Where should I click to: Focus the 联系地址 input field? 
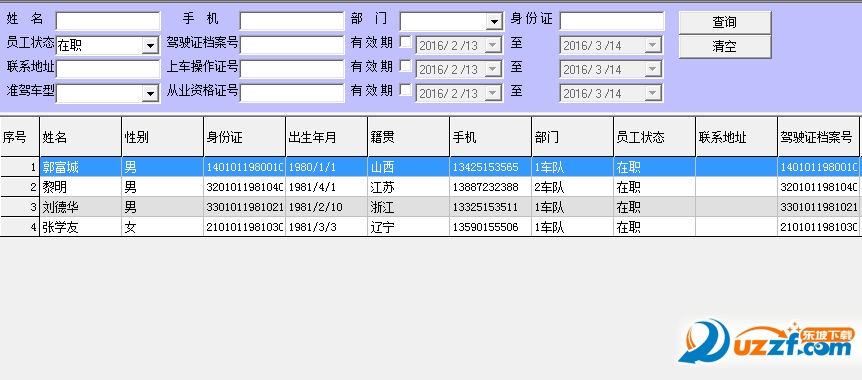108,69
